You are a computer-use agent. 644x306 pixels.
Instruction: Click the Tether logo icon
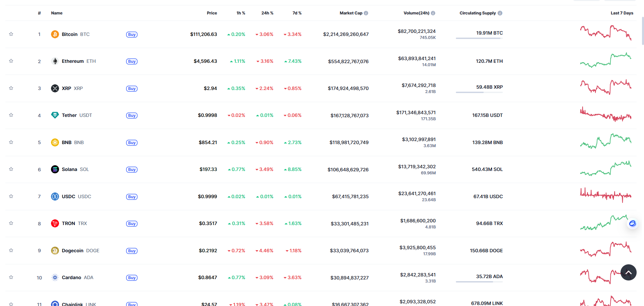(x=55, y=115)
